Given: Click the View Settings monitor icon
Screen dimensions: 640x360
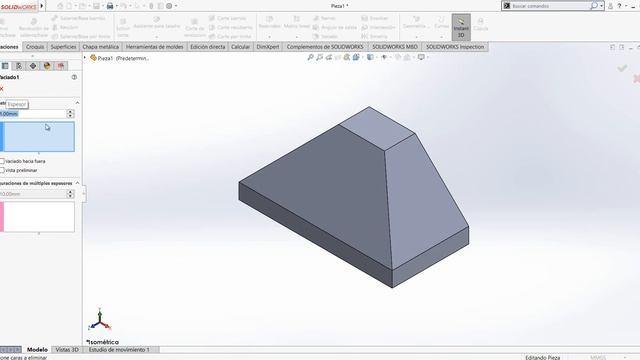Looking at the screenshot, I should pyautogui.click(x=421, y=58).
